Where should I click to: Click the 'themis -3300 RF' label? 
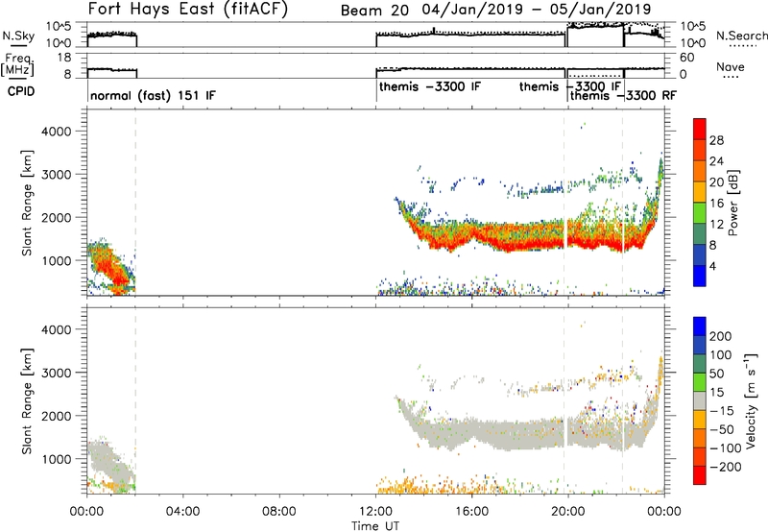[623, 95]
